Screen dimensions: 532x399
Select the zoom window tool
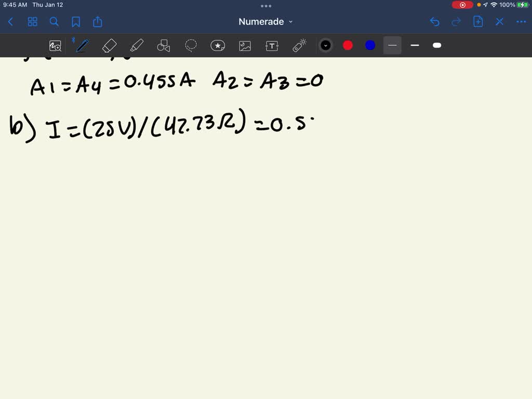55,46
